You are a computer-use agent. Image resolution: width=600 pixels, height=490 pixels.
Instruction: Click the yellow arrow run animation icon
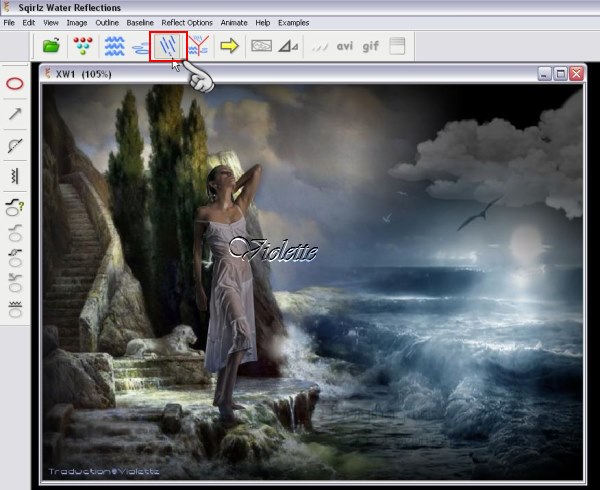230,46
